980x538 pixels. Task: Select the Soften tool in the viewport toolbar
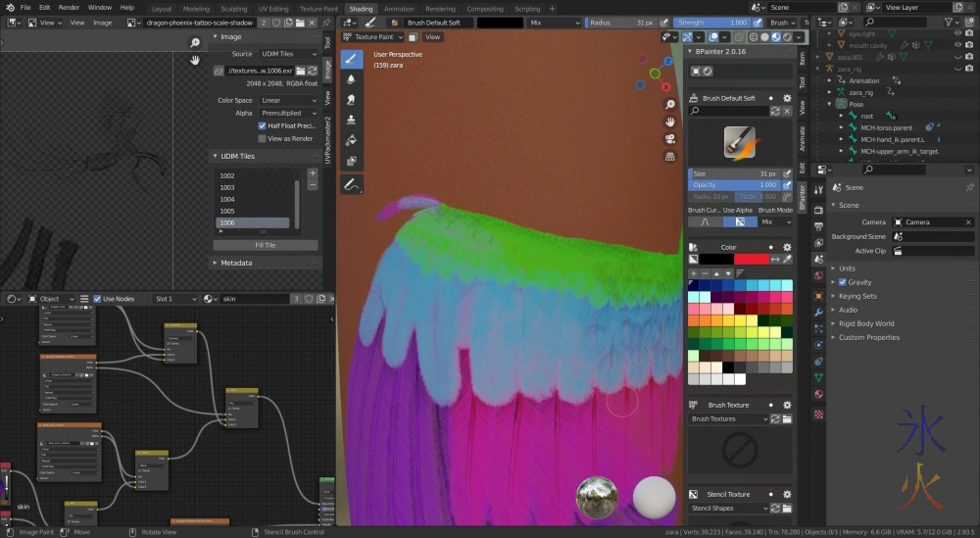pos(352,79)
